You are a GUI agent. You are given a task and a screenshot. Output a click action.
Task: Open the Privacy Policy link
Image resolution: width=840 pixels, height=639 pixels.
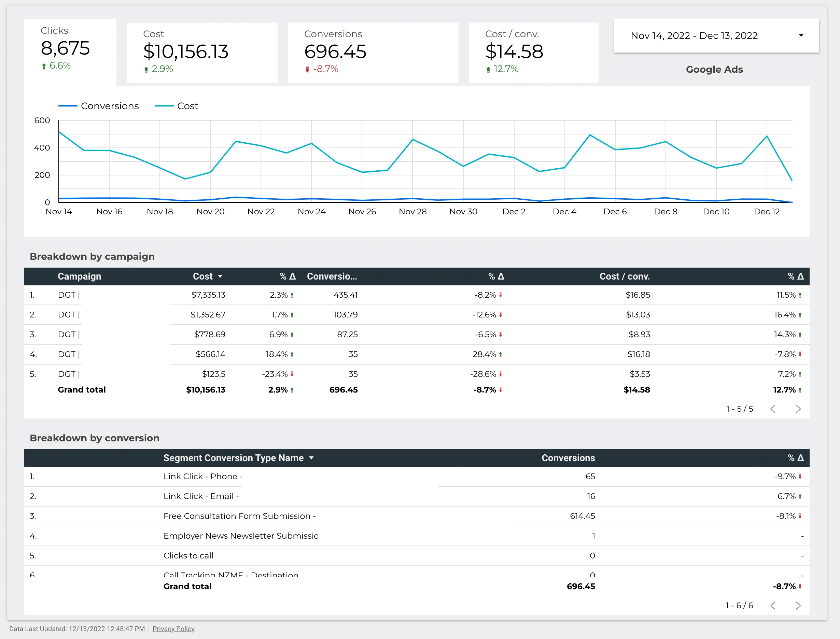173,629
